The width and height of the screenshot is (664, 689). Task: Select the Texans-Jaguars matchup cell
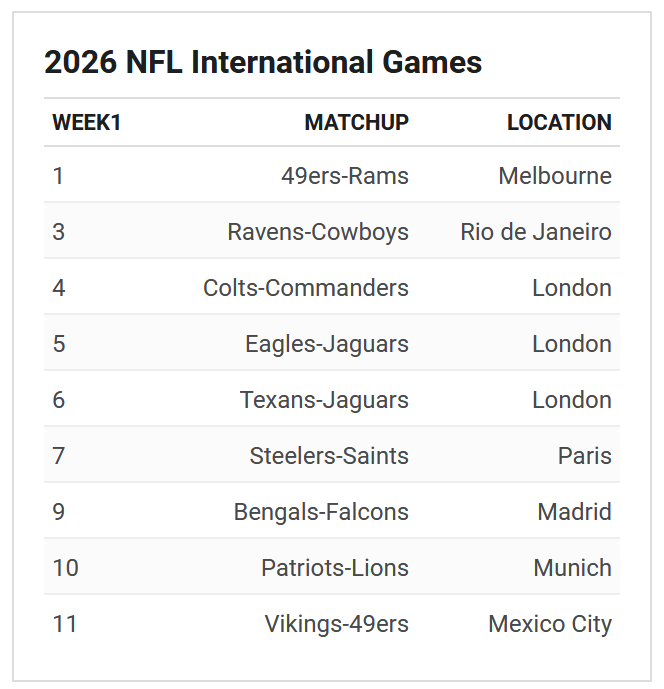pos(324,399)
